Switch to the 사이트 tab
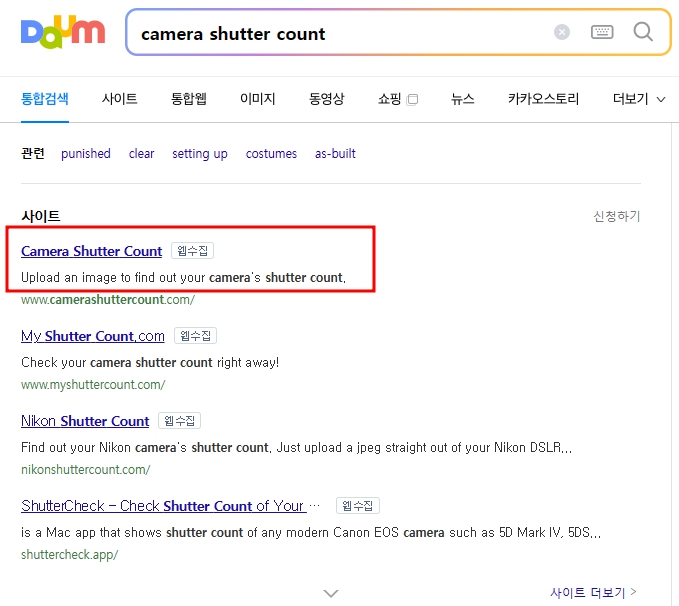Viewport: 679px width, 606px height. pyautogui.click(x=120, y=99)
